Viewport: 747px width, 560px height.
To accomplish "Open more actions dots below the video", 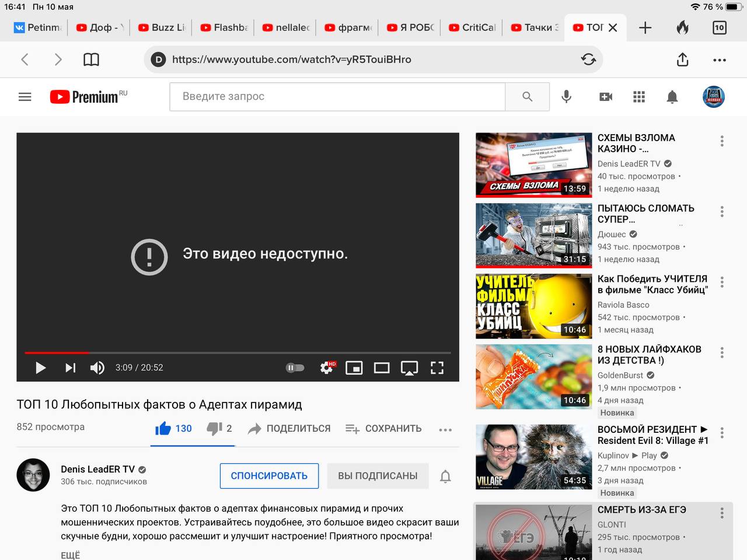I will click(x=445, y=430).
